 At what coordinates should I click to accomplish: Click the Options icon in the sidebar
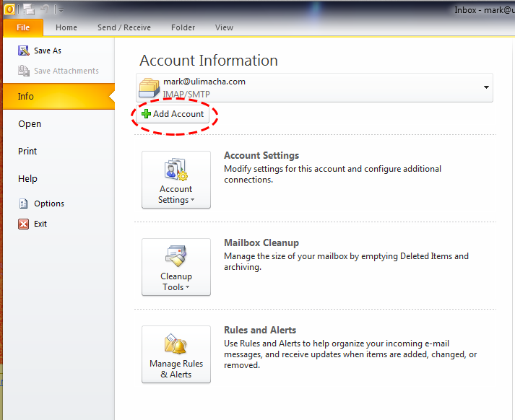click(23, 204)
